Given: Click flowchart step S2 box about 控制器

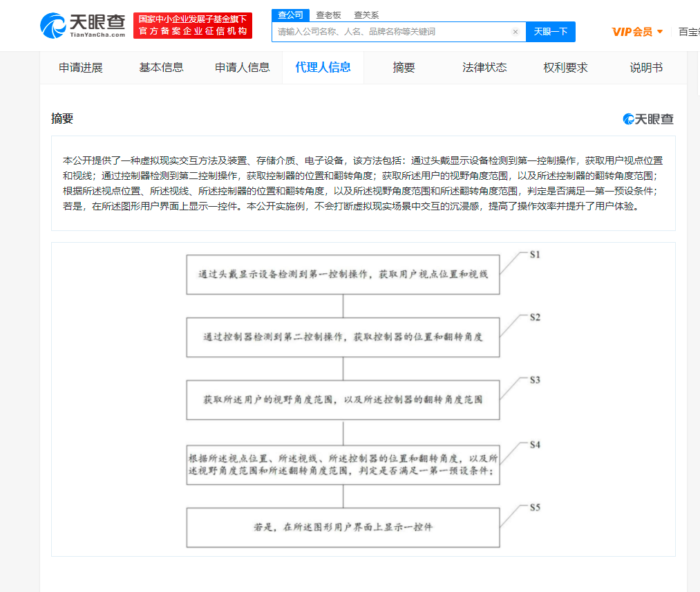Looking at the screenshot, I should [343, 337].
